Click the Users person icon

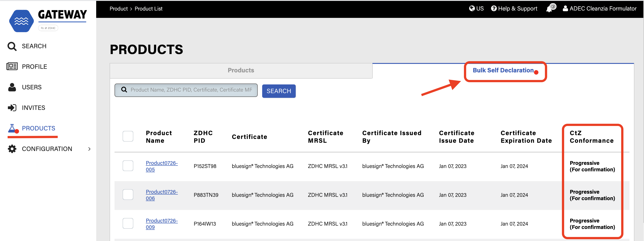tap(12, 87)
